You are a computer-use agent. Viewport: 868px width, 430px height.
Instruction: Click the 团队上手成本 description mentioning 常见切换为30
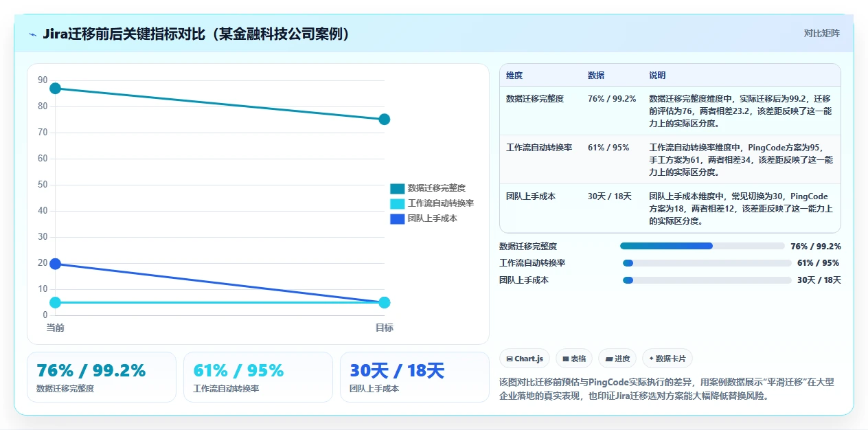(741, 209)
